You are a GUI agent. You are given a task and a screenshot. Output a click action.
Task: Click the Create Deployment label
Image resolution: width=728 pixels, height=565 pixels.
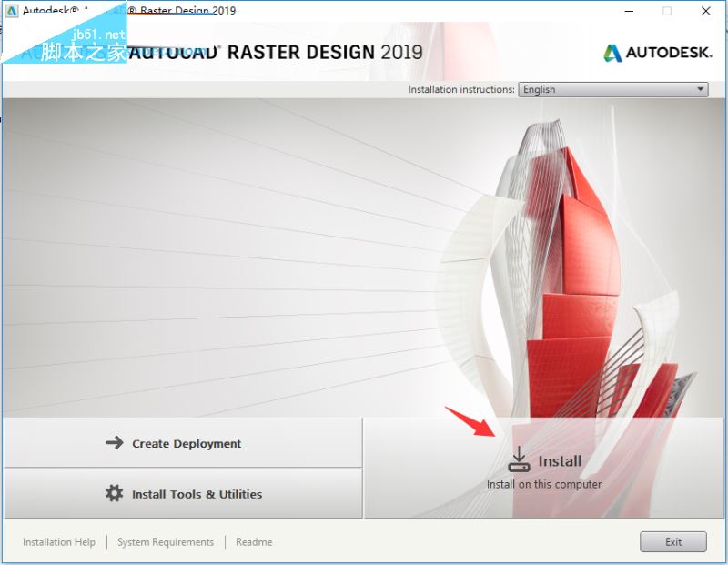[x=187, y=444]
